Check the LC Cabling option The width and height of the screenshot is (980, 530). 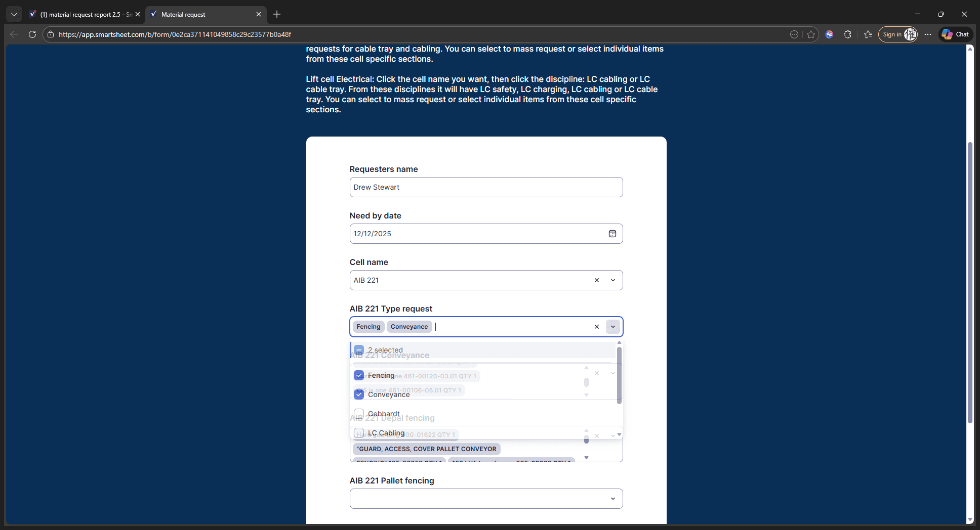(359, 433)
